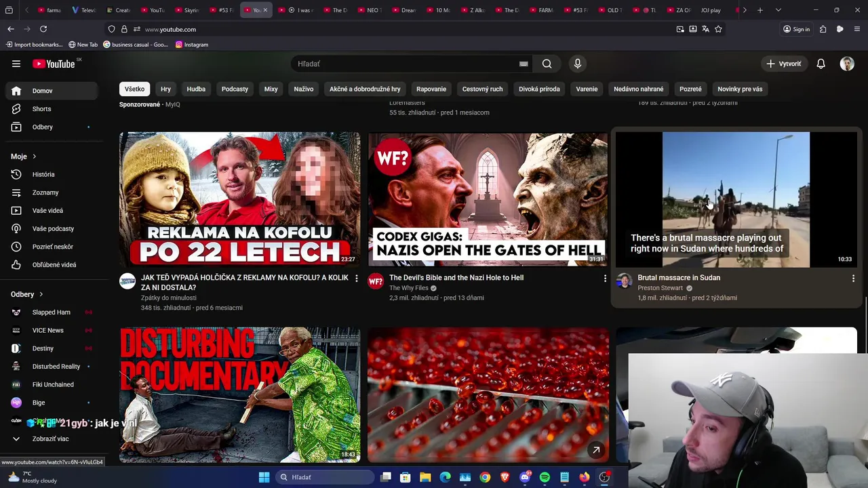
Task: Open the Import bookmarks link
Action: [35, 45]
